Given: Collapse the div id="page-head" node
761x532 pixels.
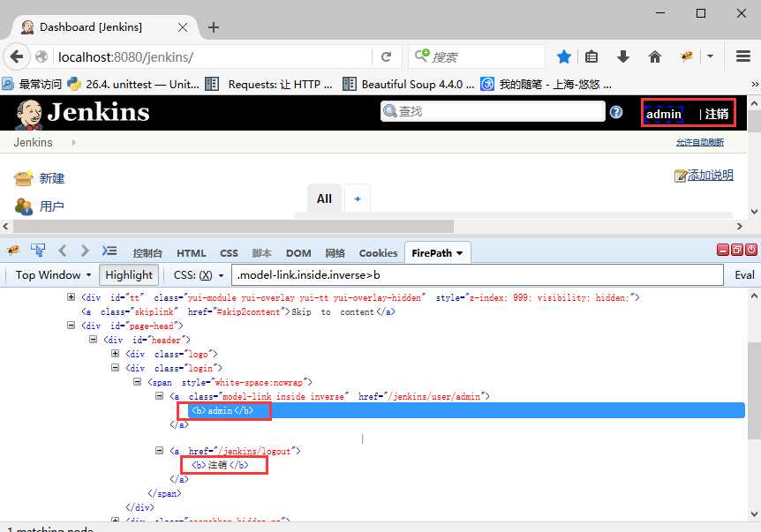Looking at the screenshot, I should [71, 325].
